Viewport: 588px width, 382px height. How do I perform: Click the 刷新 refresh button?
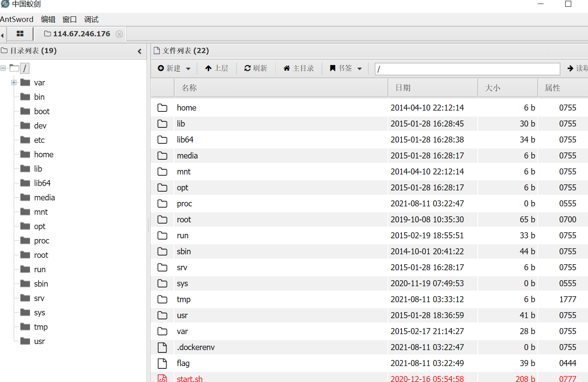coord(256,68)
